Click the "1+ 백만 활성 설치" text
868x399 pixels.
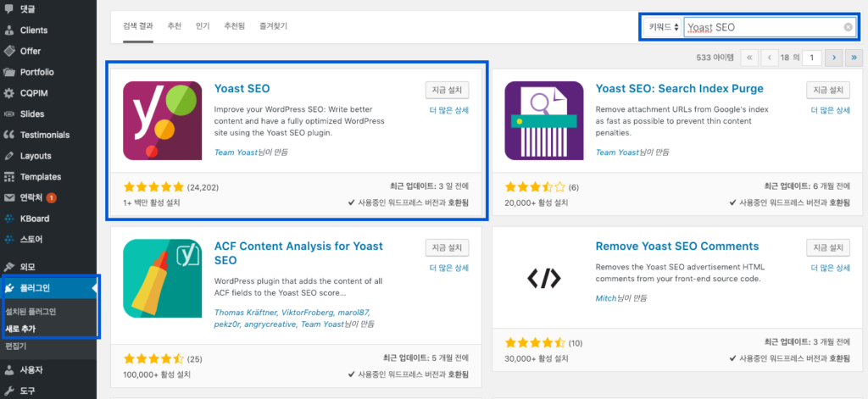point(151,202)
